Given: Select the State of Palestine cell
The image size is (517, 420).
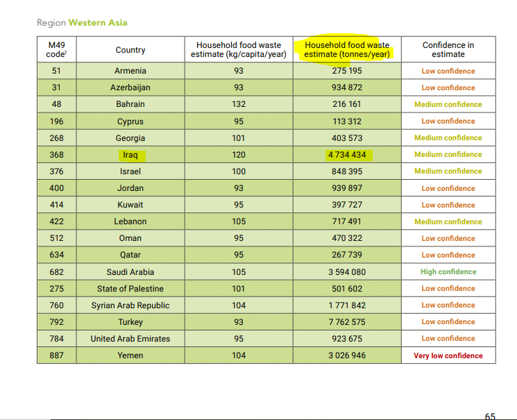Looking at the screenshot, I should (x=130, y=289).
